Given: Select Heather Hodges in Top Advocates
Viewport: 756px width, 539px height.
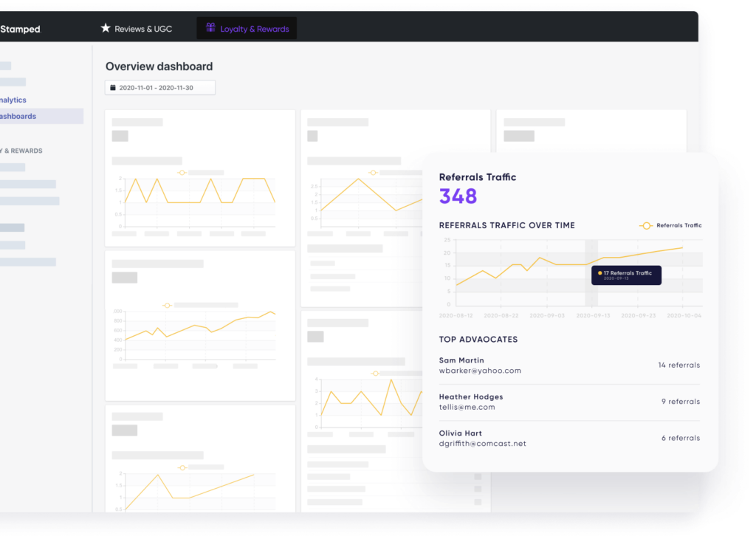Looking at the screenshot, I should 471,396.
